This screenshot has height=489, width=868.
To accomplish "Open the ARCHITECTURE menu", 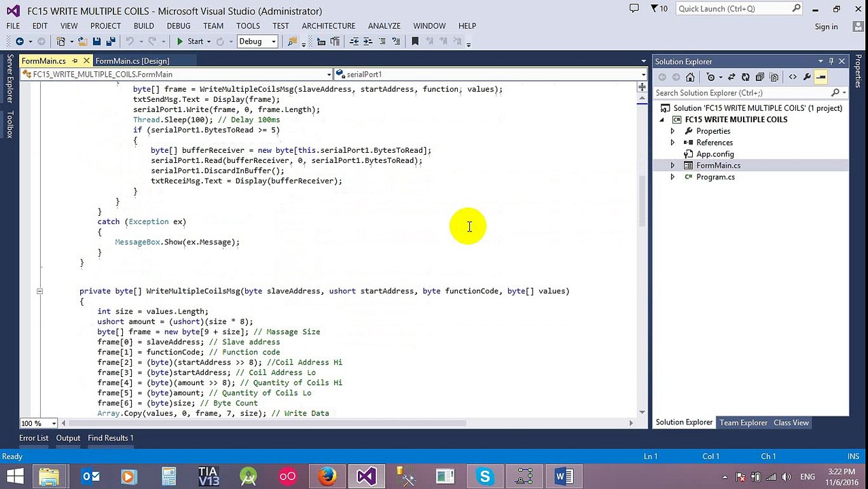I will pyautogui.click(x=329, y=26).
